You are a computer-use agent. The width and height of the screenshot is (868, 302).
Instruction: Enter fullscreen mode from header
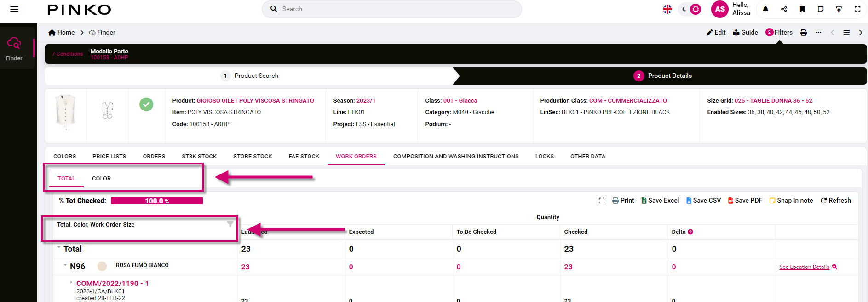point(857,9)
